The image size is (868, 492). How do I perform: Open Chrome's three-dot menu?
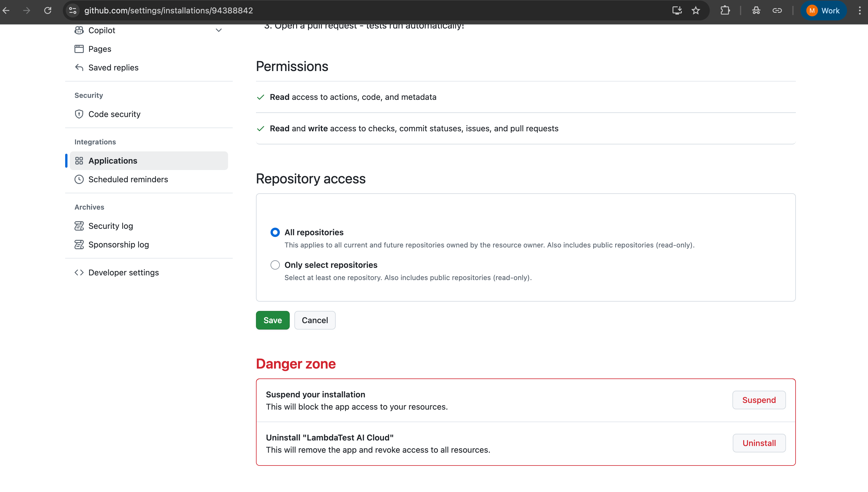tap(860, 10)
